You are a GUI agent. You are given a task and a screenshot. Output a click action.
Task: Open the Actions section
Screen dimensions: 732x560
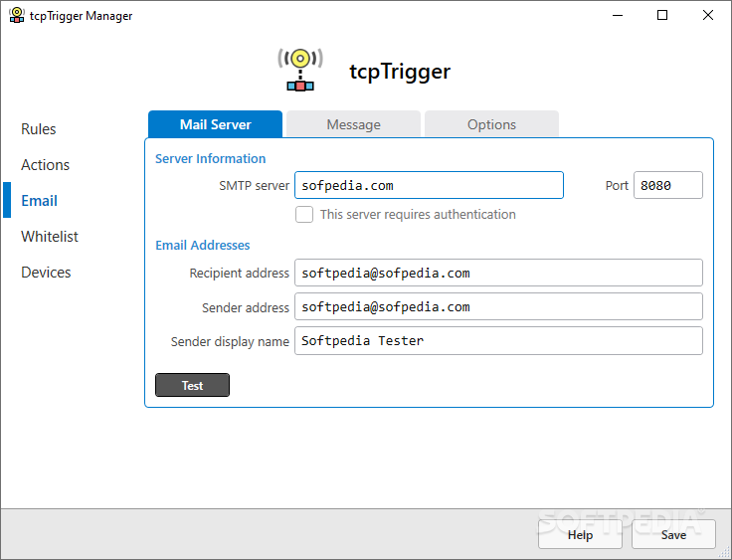(45, 165)
